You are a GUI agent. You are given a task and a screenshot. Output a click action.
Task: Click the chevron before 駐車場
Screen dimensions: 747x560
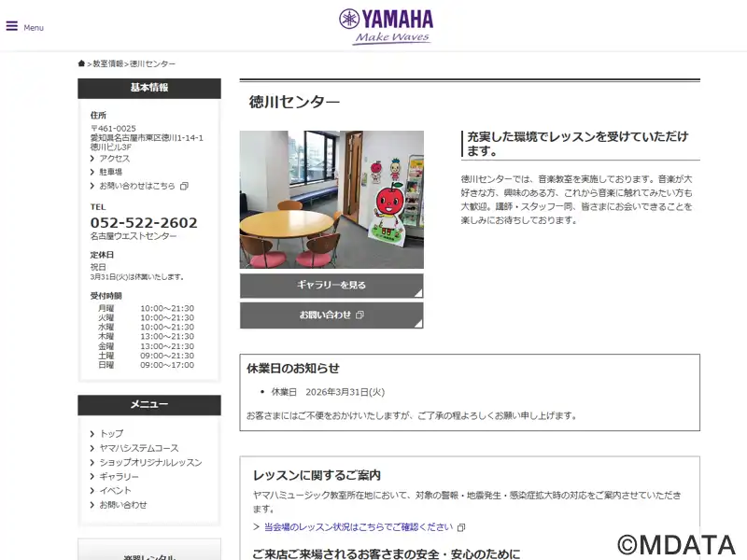92,172
